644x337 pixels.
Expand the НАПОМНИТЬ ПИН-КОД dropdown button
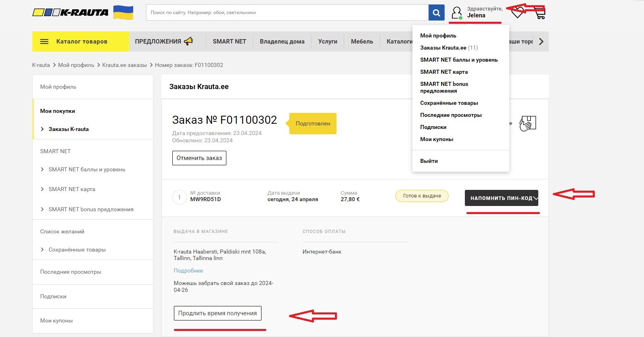coord(502,198)
